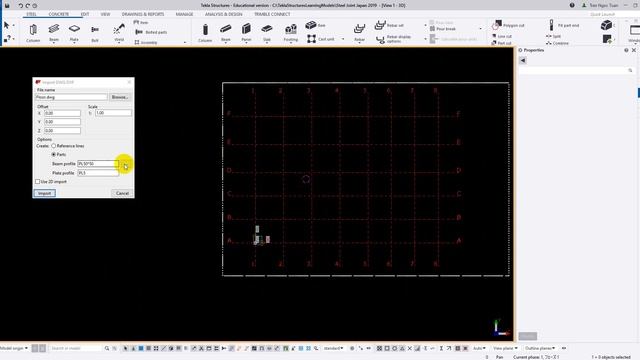
Task: Click the Browse button in import dialog
Action: tap(120, 97)
